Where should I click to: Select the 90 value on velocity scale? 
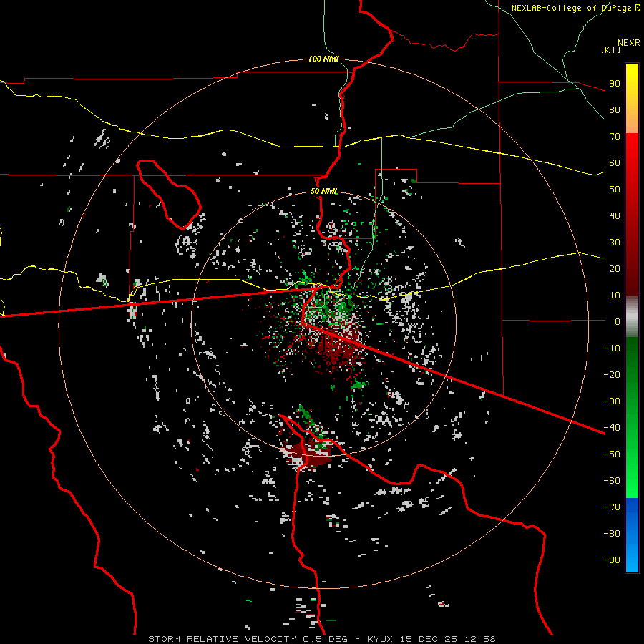[x=615, y=84]
